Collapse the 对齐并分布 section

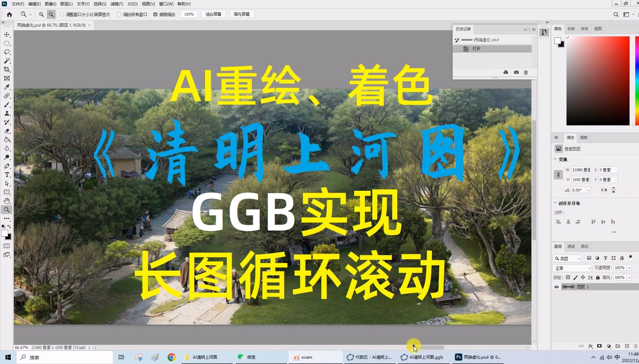pos(555,203)
